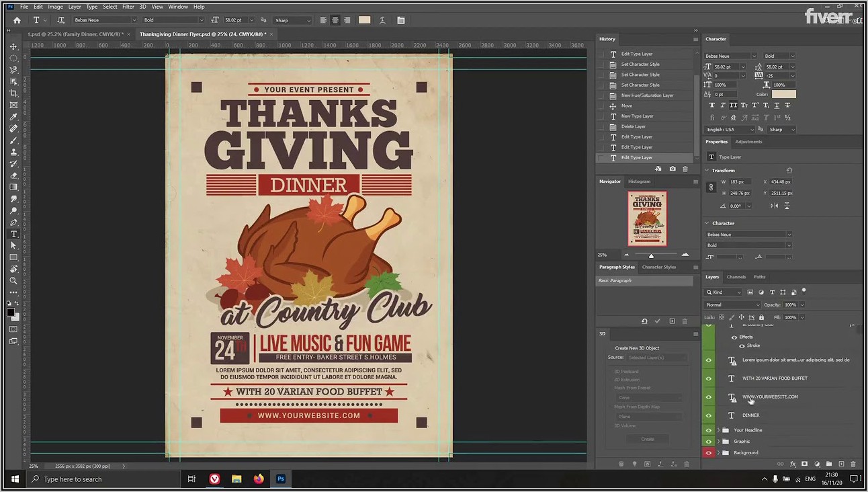Open the Filter menu
868x492 pixels.
pos(128,7)
